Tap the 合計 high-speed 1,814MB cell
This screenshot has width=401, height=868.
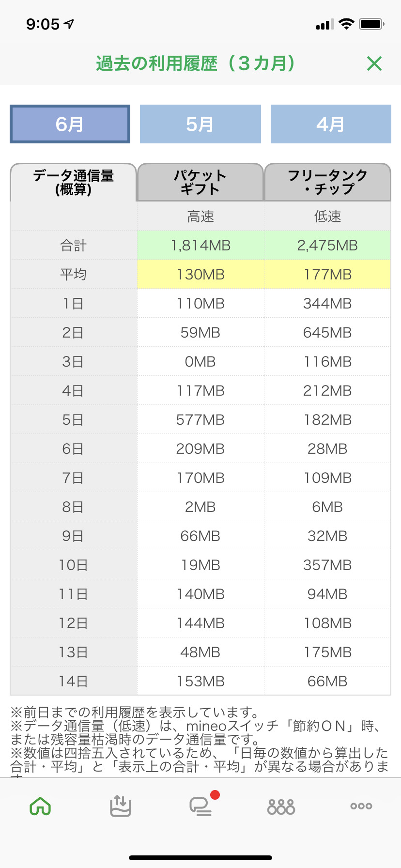[x=200, y=245]
